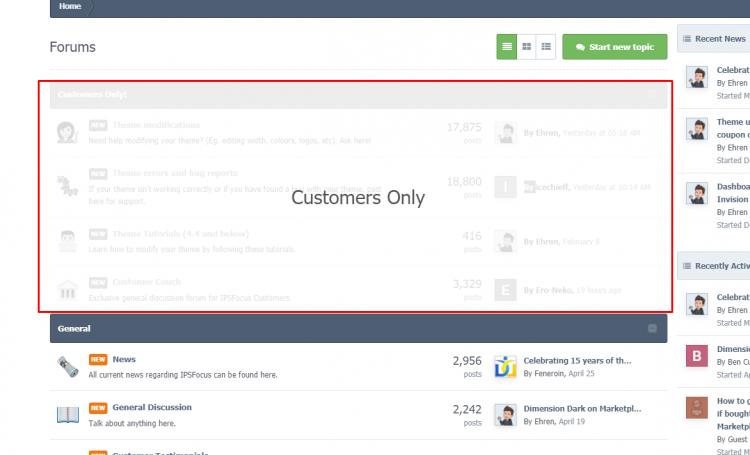
Task: Click the Recent News list icon
Action: click(x=686, y=39)
